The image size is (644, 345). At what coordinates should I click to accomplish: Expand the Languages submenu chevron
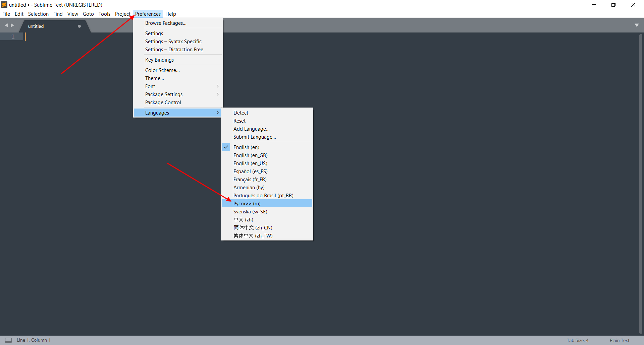coord(217,113)
